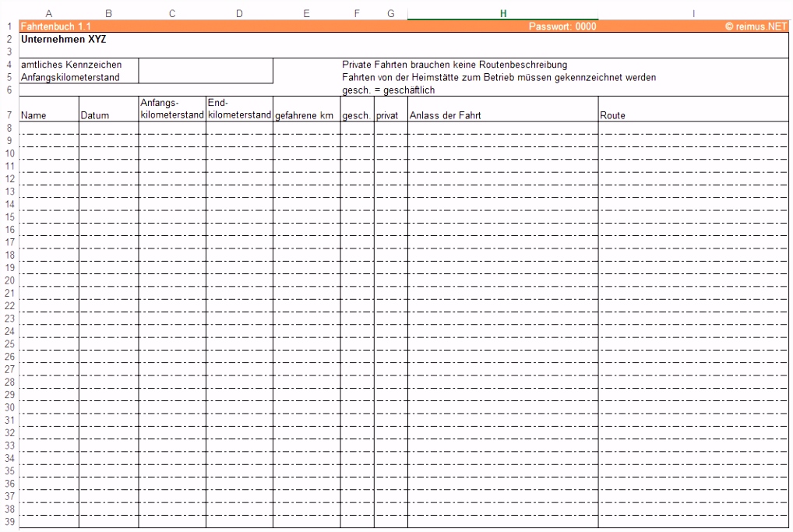The height and width of the screenshot is (532, 793).
Task: Click the 'Anfangskilometerstand' label cell
Action: point(70,77)
